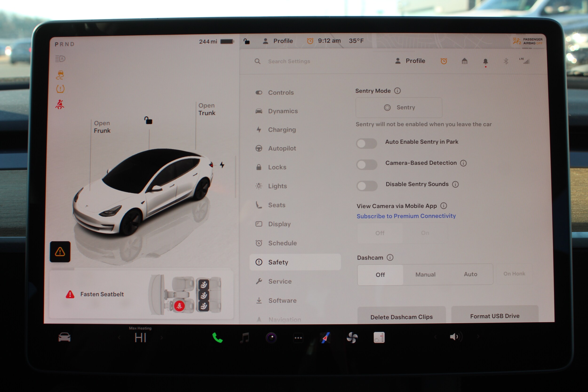Image resolution: width=588 pixels, height=392 pixels.
Task: Open the yellow warning alerts icon
Action: (60, 252)
